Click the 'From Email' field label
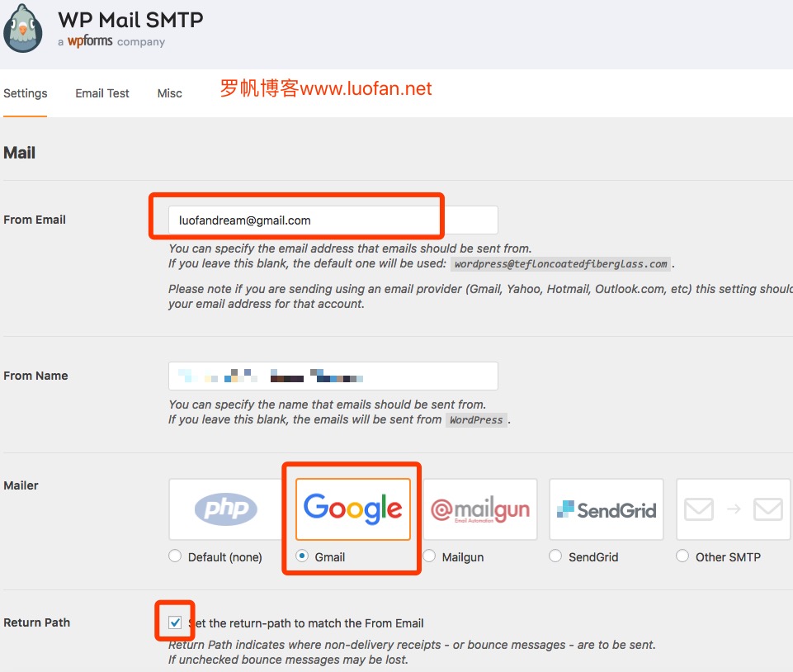 click(35, 220)
